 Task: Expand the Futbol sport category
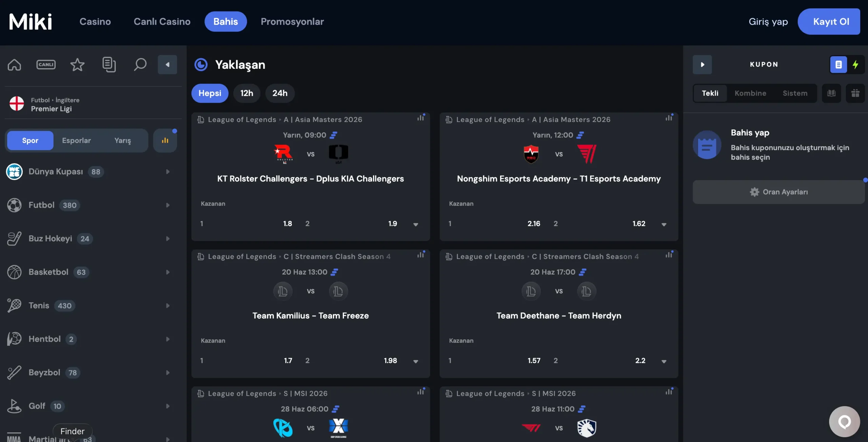pyautogui.click(x=88, y=205)
